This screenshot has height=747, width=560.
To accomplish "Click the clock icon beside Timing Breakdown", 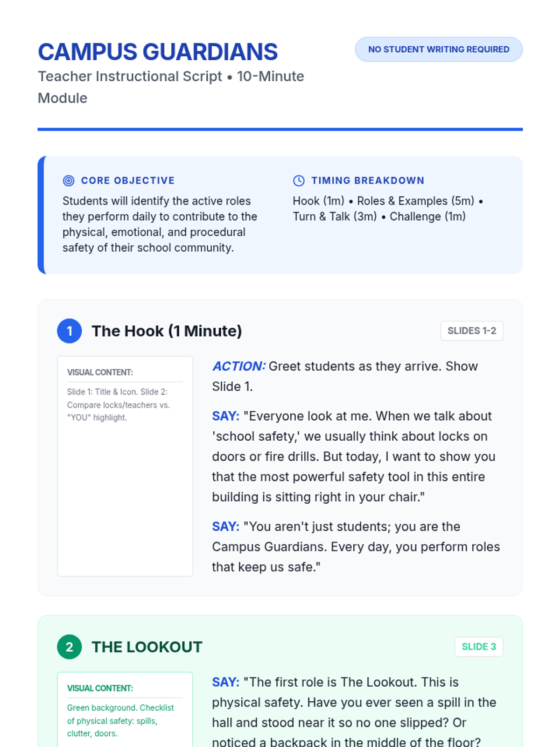I will [299, 181].
